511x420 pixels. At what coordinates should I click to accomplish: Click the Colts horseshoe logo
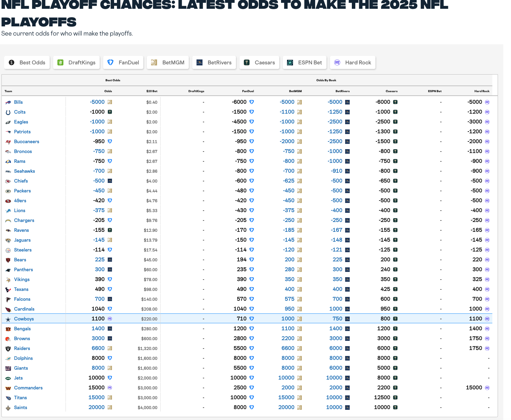point(8,112)
